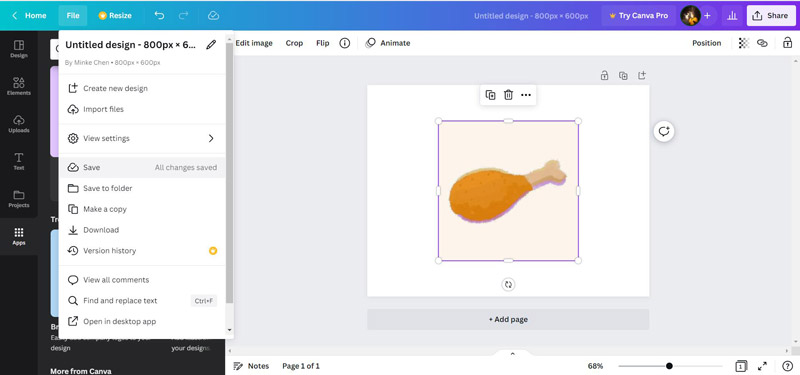This screenshot has width=800, height=375.
Task: Click the Try Canva Pro button
Action: (x=638, y=16)
